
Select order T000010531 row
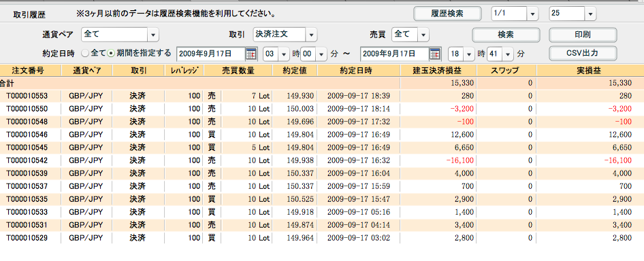point(322,225)
